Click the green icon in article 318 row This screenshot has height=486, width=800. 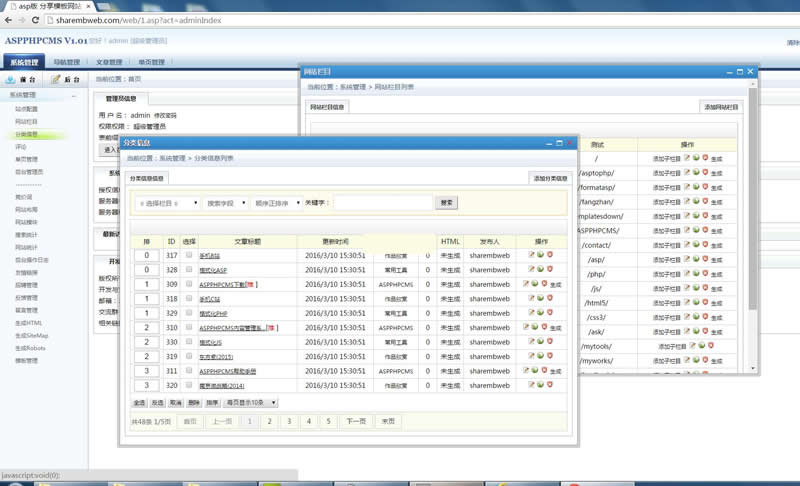[x=541, y=299]
